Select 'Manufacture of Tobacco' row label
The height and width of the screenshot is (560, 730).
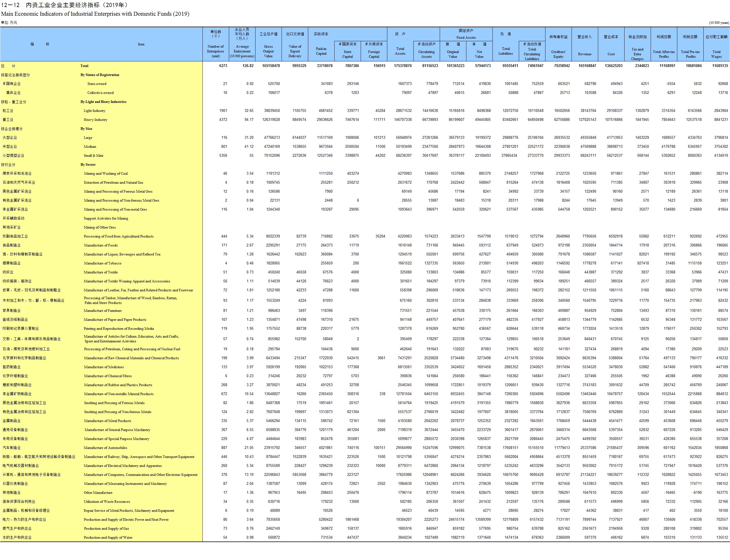(x=103, y=263)
